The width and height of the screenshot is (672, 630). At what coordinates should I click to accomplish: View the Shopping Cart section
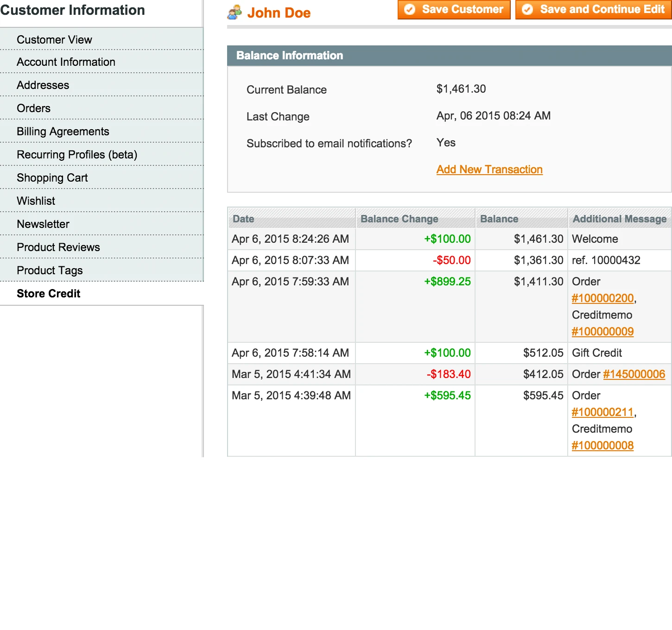[52, 177]
